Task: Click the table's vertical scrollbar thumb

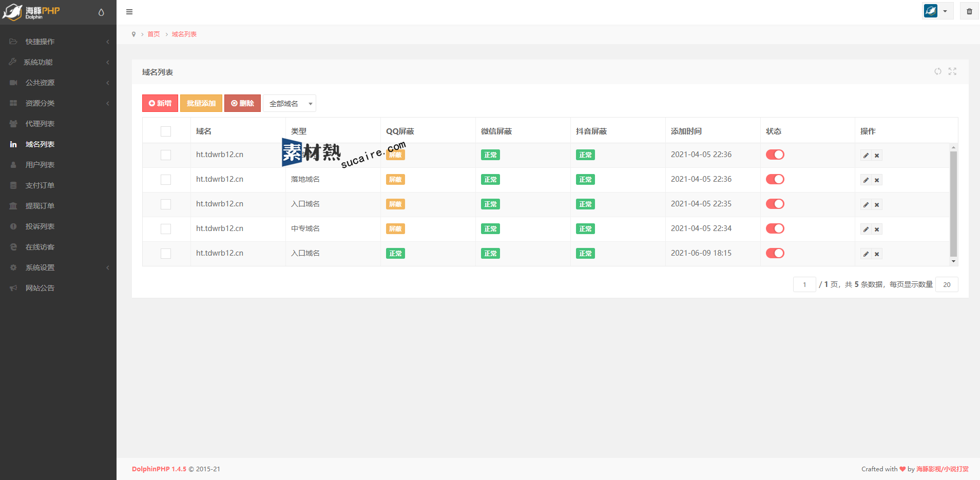Action: 953,203
